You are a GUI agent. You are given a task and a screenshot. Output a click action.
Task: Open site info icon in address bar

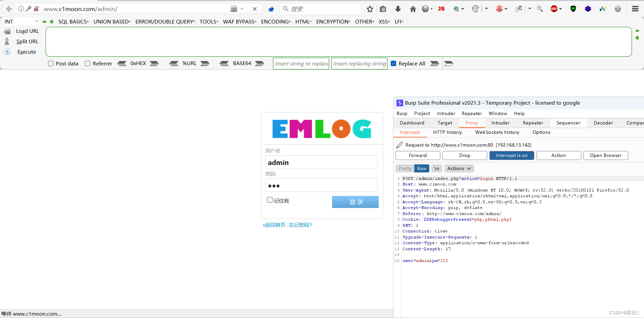(x=21, y=9)
